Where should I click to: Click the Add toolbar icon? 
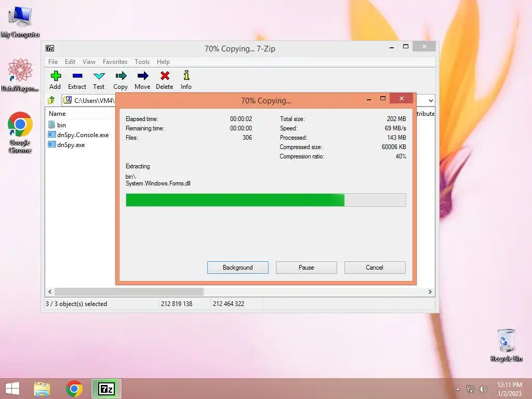pyautogui.click(x=55, y=79)
